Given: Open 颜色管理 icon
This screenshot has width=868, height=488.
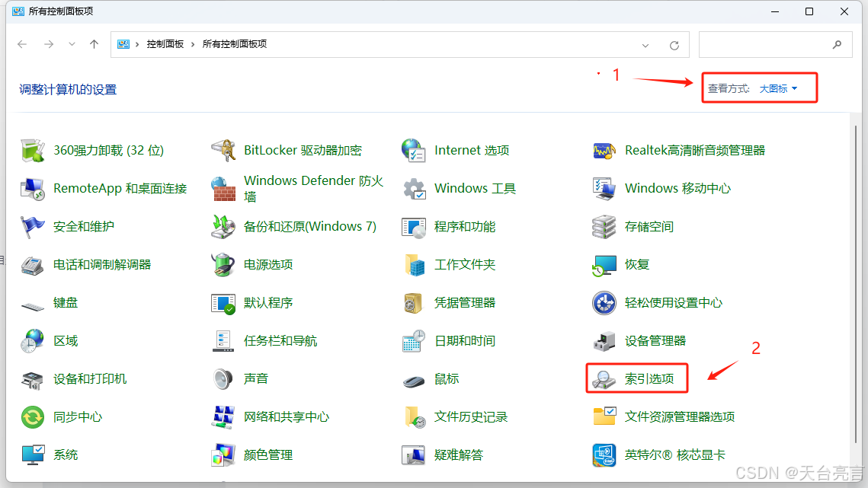Looking at the screenshot, I should pos(223,455).
